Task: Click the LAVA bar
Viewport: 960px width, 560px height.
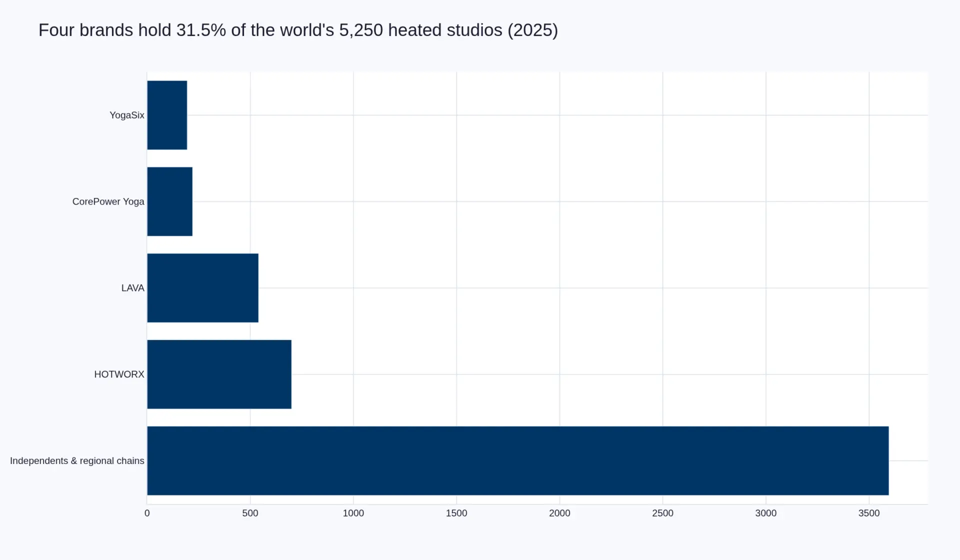Action: pos(202,288)
